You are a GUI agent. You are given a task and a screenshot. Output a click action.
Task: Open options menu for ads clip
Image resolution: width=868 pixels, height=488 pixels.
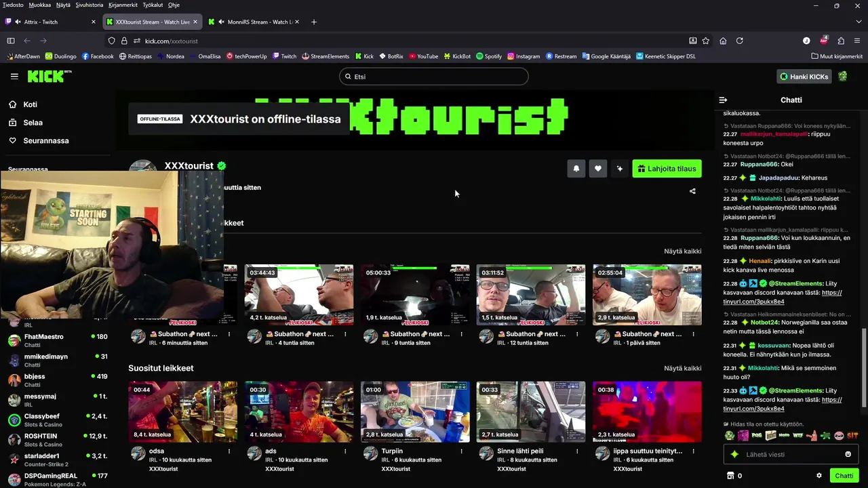pos(345,451)
